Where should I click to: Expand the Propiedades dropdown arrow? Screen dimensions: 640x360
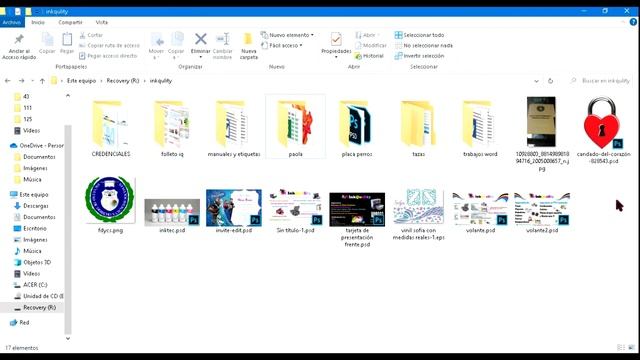pyautogui.click(x=336, y=57)
